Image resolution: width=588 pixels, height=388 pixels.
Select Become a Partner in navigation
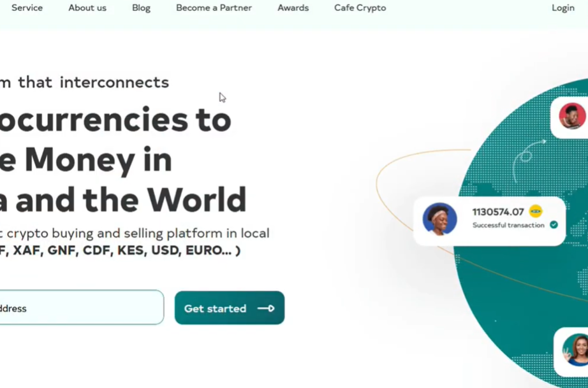(x=214, y=8)
